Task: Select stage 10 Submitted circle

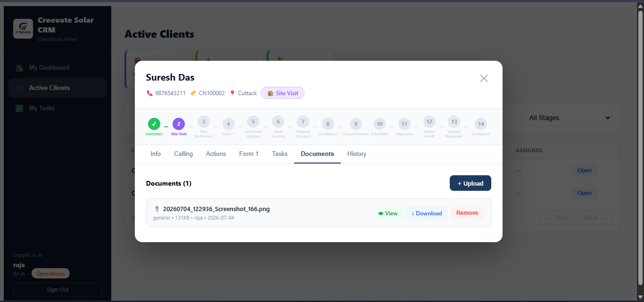Action: click(380, 124)
